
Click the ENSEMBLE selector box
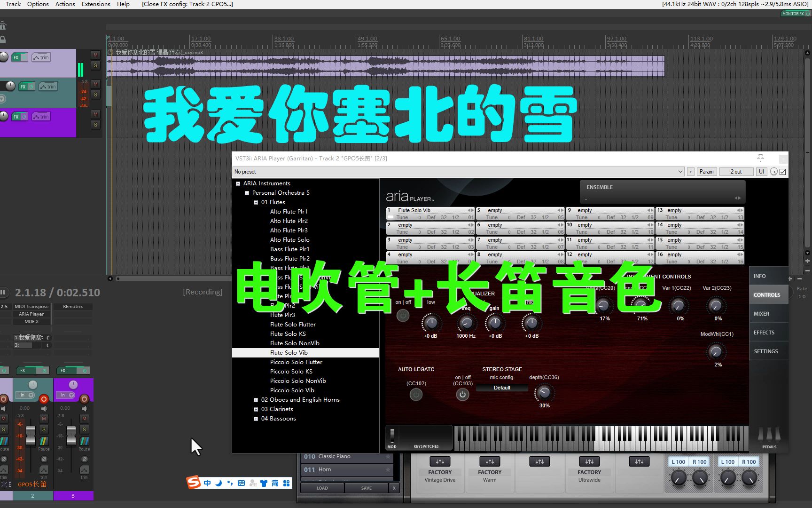click(663, 192)
